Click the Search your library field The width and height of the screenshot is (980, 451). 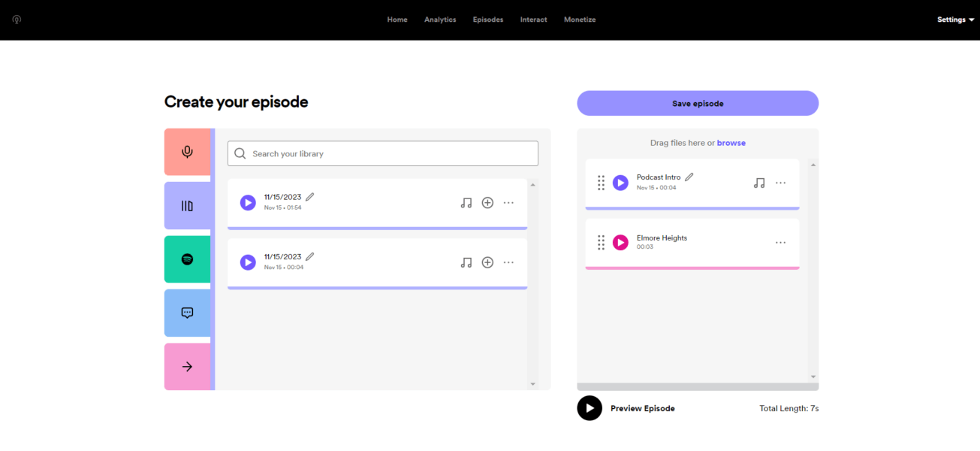382,153
